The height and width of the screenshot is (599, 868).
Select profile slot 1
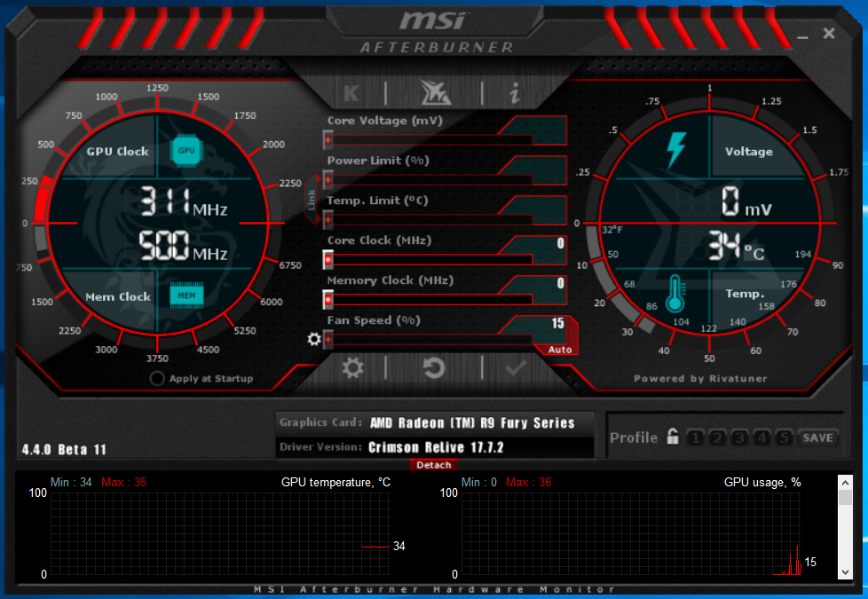697,437
